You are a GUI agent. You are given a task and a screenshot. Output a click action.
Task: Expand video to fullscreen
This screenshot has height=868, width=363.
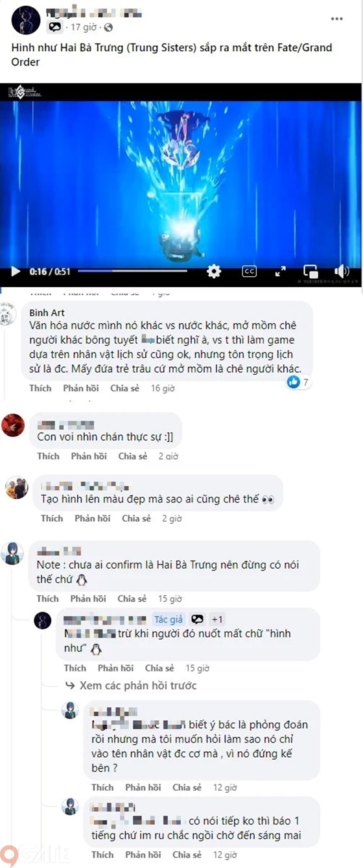tap(281, 272)
